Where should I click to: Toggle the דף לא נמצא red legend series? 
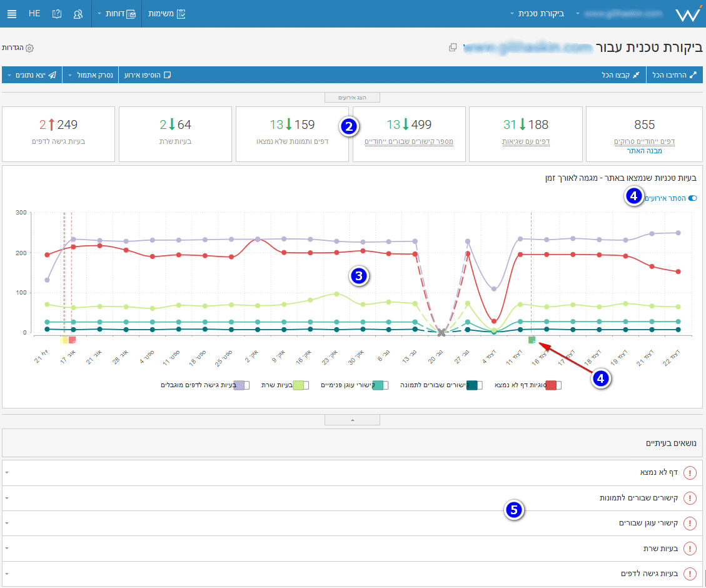(x=553, y=385)
